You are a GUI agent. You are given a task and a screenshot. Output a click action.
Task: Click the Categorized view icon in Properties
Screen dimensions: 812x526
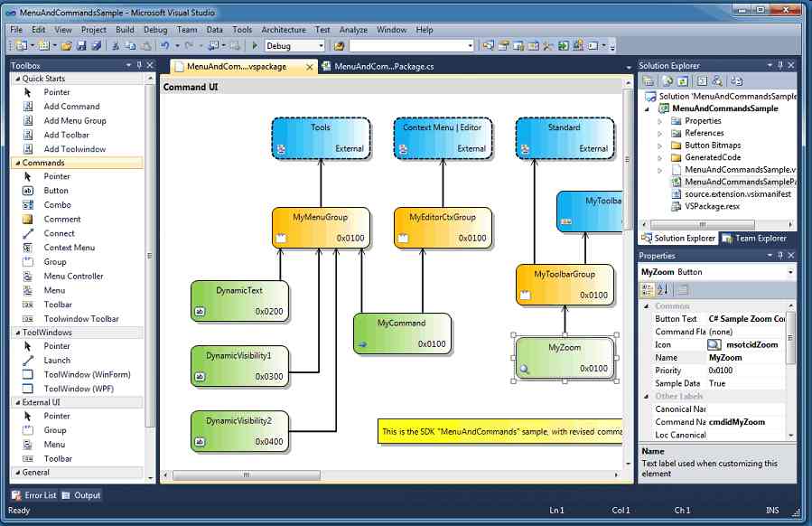coord(648,290)
